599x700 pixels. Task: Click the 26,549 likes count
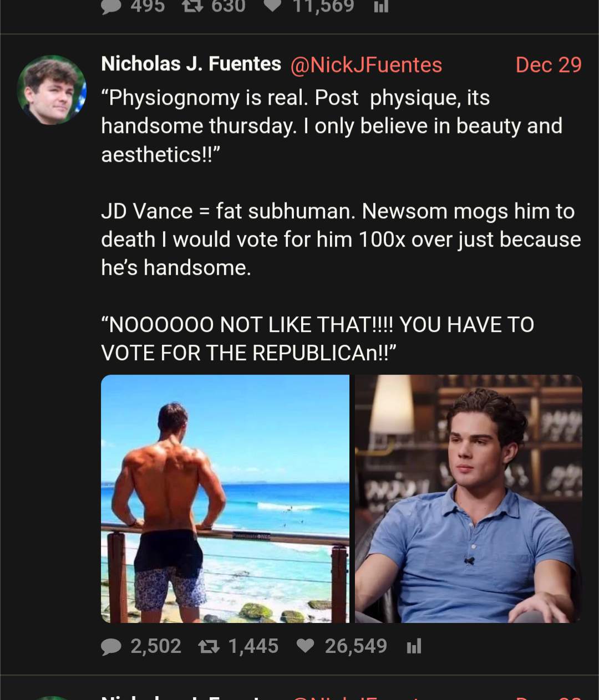356,646
